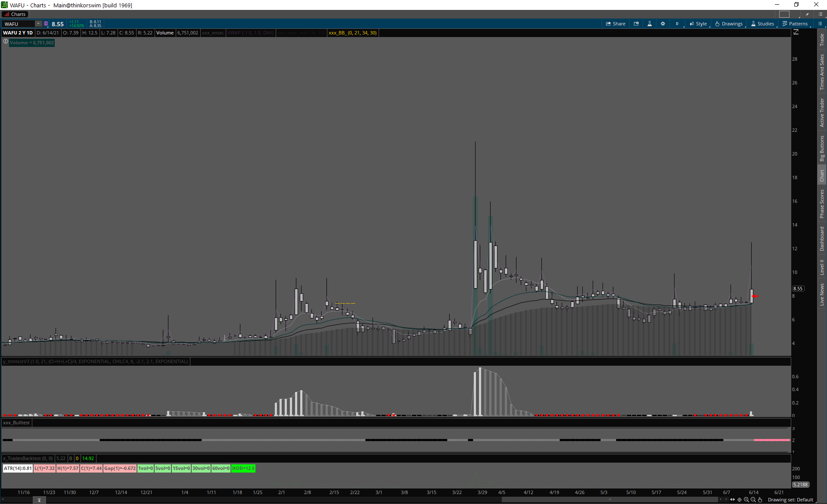827x504 pixels.
Task: Activate the crosshair pan tool icon
Action: tap(740, 500)
